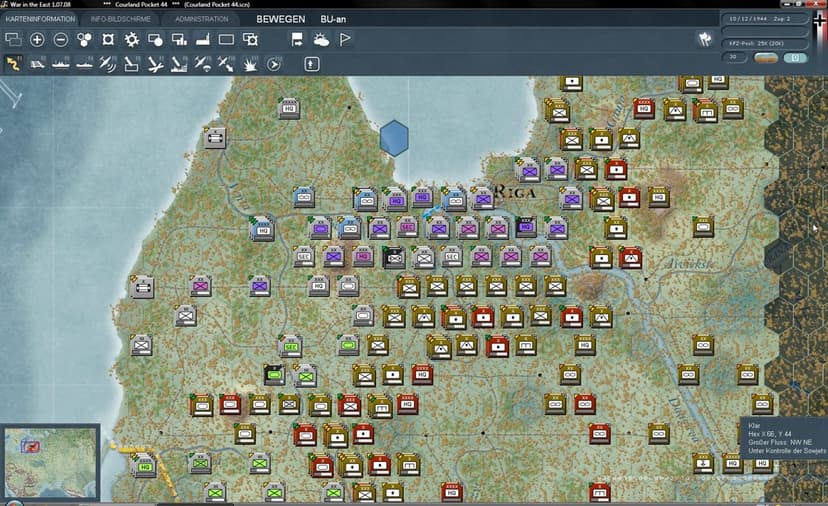
Task: Click the rectangle-with-gear toolbar icon
Action: [x=250, y=40]
